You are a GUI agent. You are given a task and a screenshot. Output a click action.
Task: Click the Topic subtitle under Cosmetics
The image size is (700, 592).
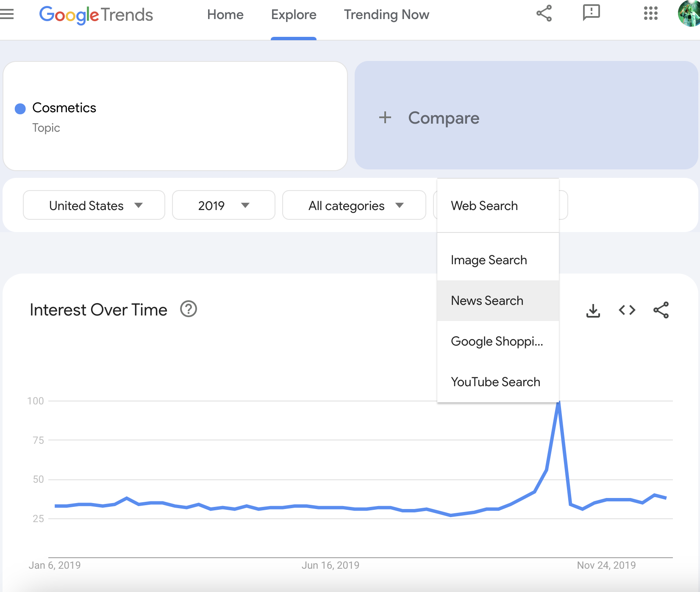tap(46, 128)
